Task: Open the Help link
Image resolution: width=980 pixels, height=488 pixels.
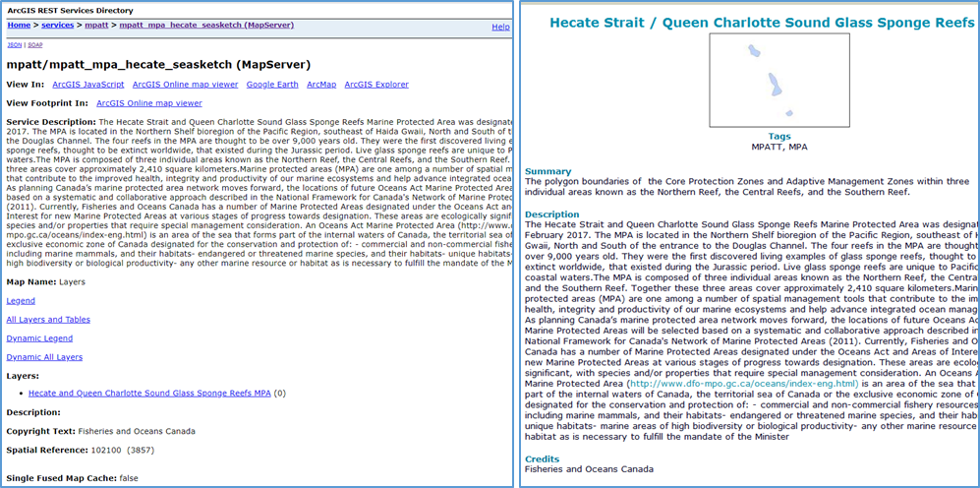Action: [x=500, y=27]
